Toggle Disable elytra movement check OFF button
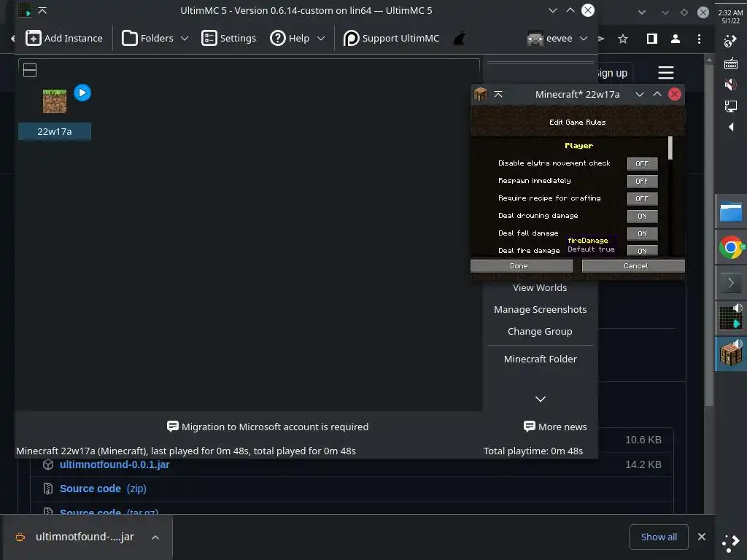This screenshot has width=747, height=560. point(642,164)
